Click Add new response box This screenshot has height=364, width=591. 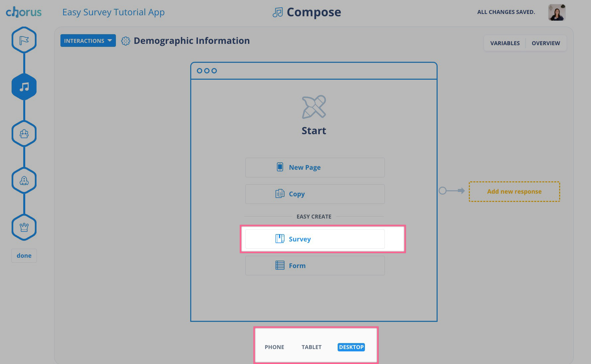coord(514,192)
